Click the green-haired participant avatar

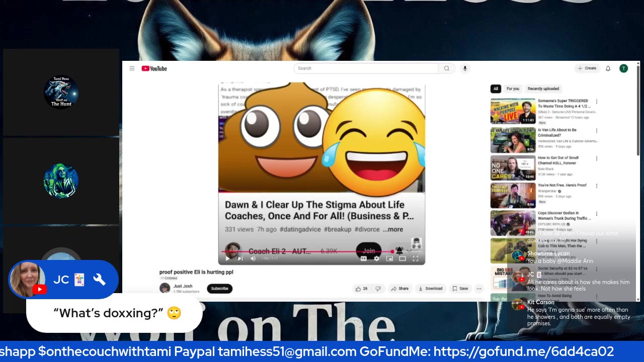coord(61,180)
